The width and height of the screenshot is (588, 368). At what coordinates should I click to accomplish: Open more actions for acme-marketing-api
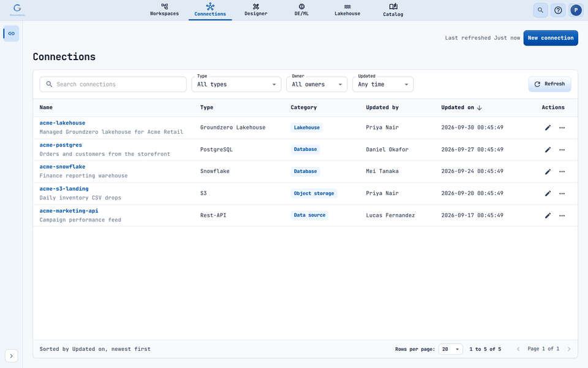(x=562, y=215)
